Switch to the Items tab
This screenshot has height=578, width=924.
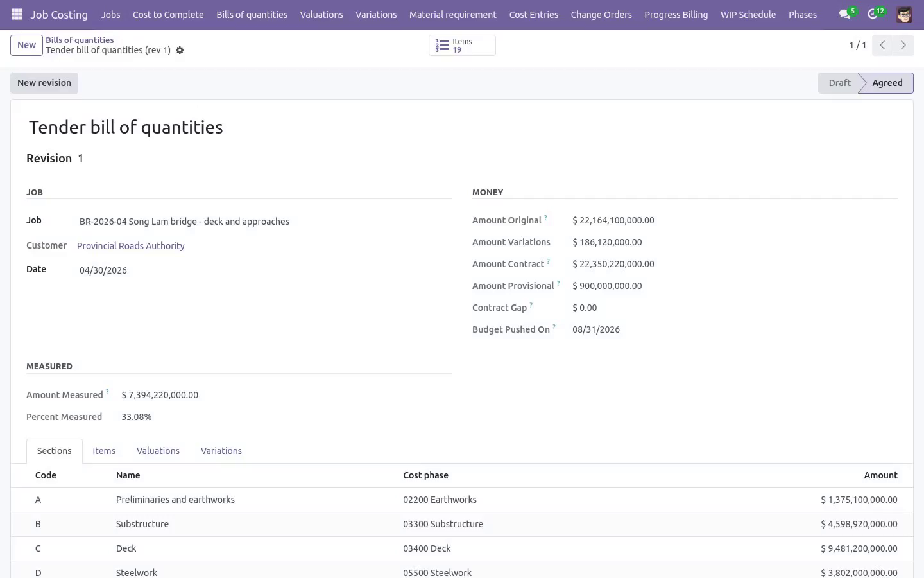(104, 451)
